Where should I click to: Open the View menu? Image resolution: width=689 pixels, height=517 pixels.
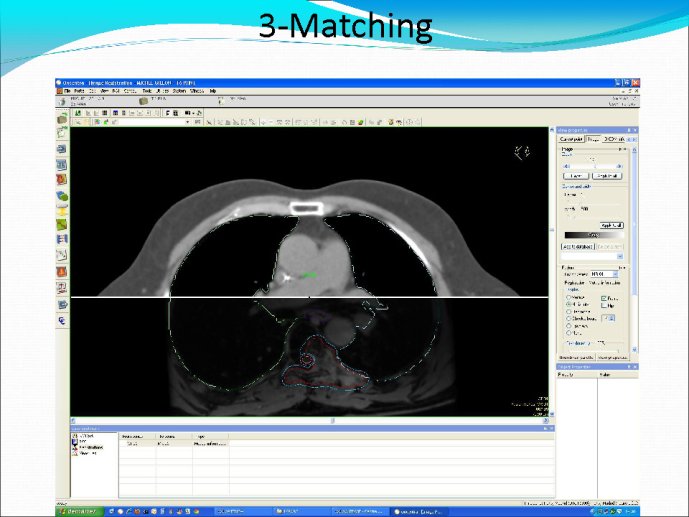105,91
